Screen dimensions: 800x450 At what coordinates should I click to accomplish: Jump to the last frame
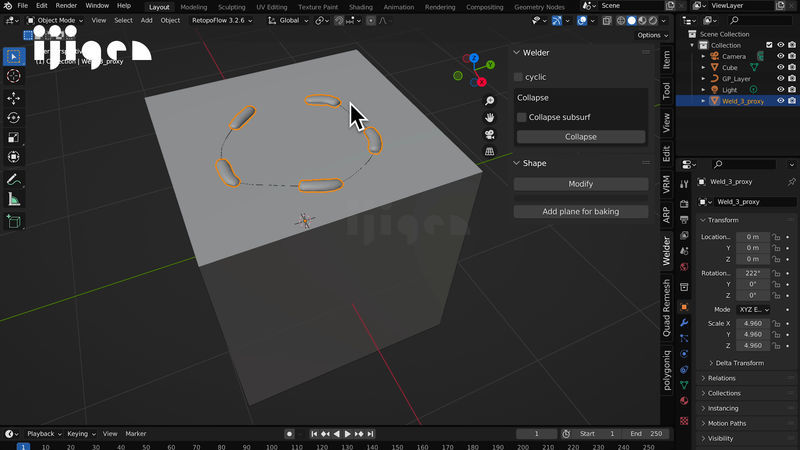click(370, 434)
